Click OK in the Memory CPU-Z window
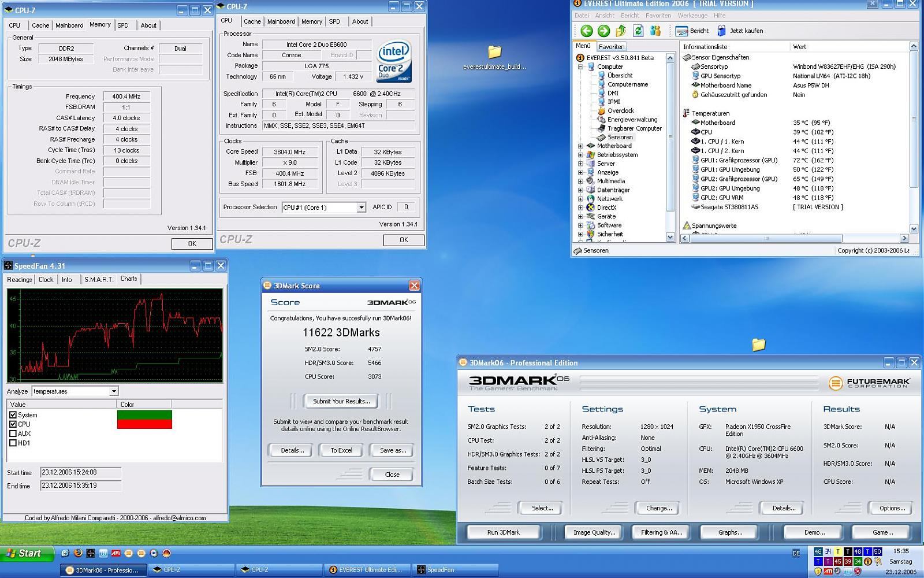The image size is (924, 578). pyautogui.click(x=192, y=244)
